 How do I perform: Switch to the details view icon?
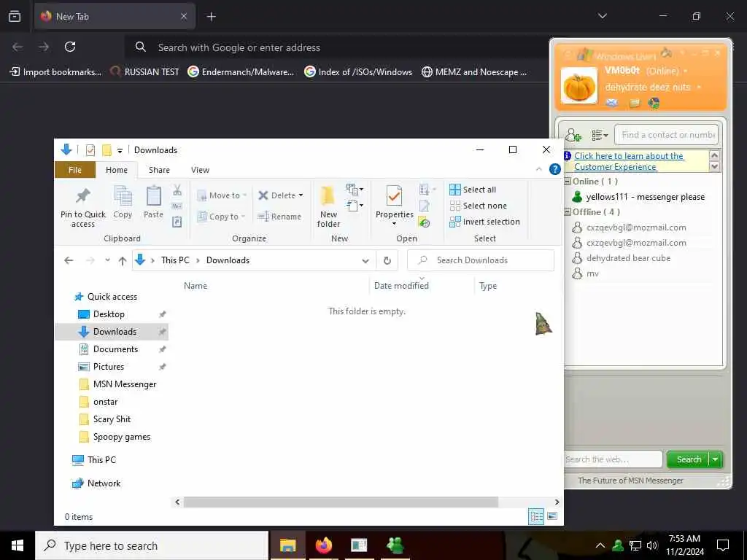point(536,516)
